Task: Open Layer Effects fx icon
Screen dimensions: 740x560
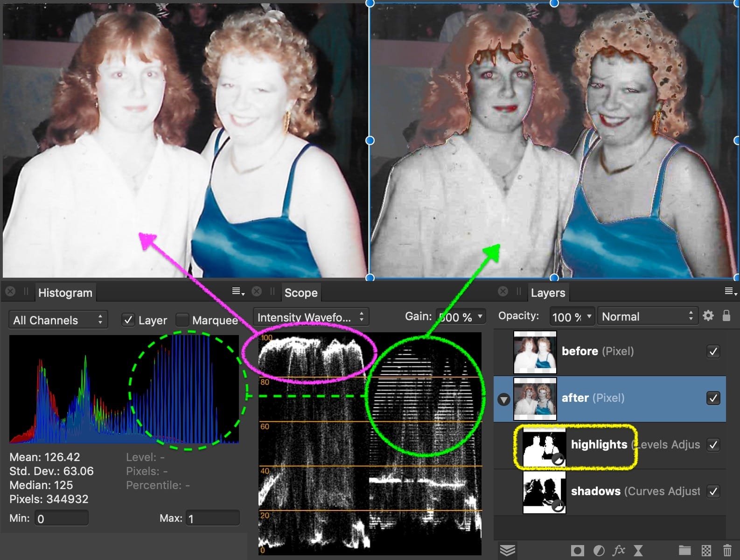Action: click(x=619, y=551)
